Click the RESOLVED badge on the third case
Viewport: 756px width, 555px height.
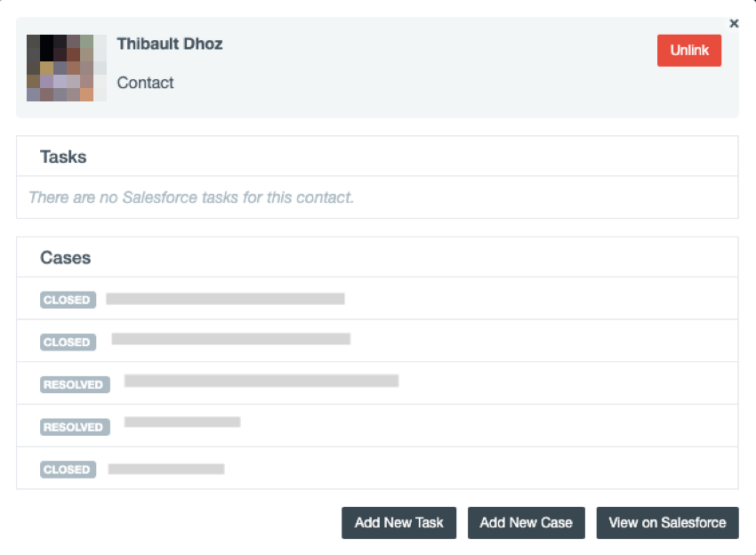click(75, 385)
